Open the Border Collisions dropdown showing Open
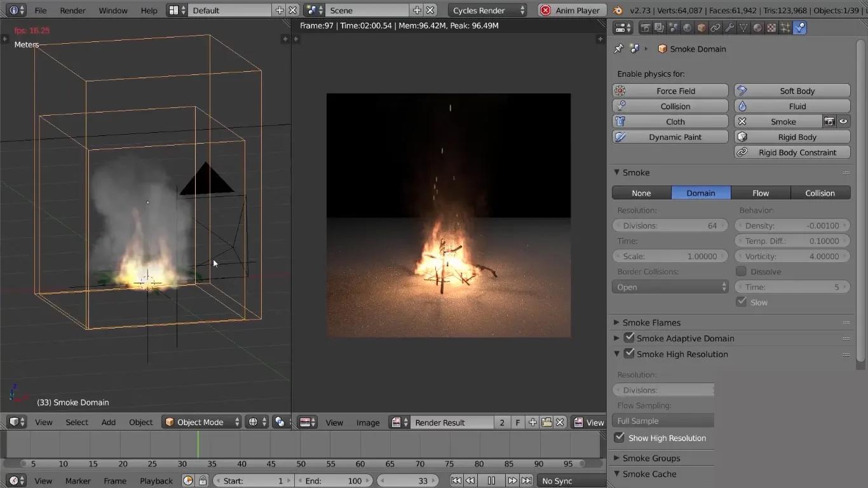This screenshot has width=868, height=488. (670, 287)
